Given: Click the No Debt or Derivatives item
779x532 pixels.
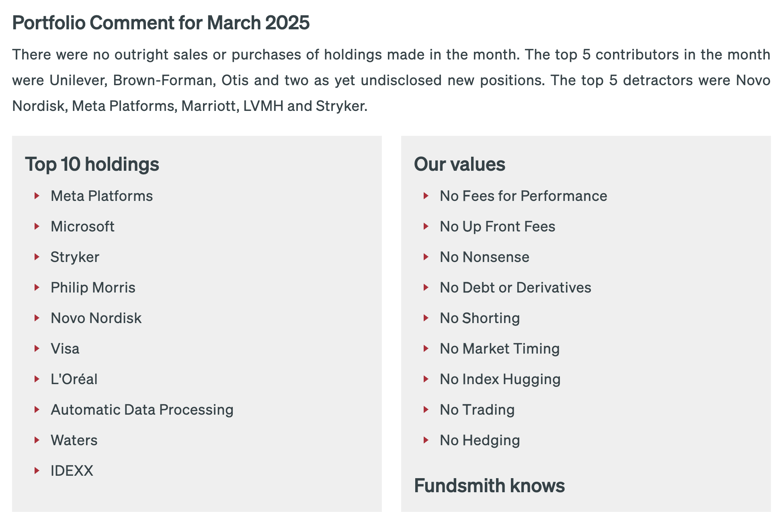Looking at the screenshot, I should (x=515, y=288).
